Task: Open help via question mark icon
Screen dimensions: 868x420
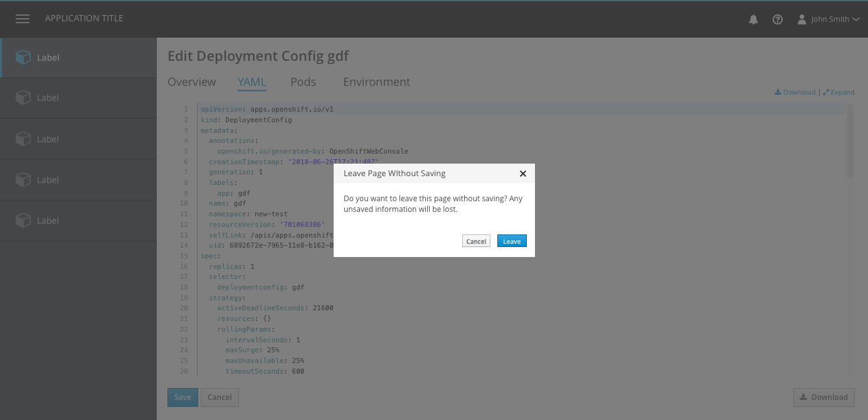Action: tap(778, 19)
